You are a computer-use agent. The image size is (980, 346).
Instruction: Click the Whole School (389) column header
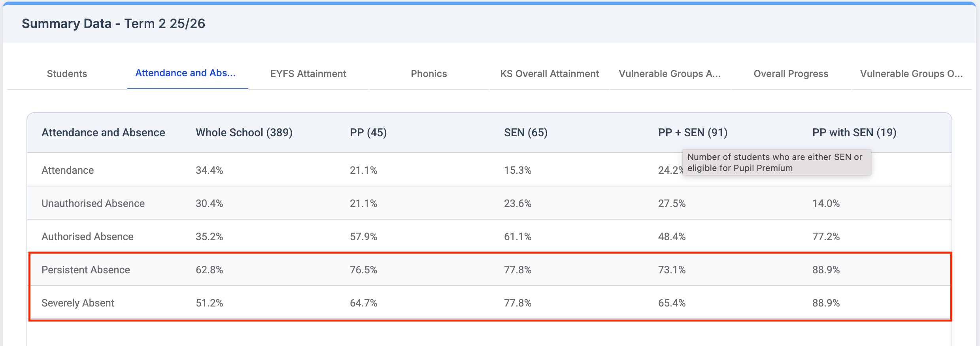pyautogui.click(x=244, y=133)
